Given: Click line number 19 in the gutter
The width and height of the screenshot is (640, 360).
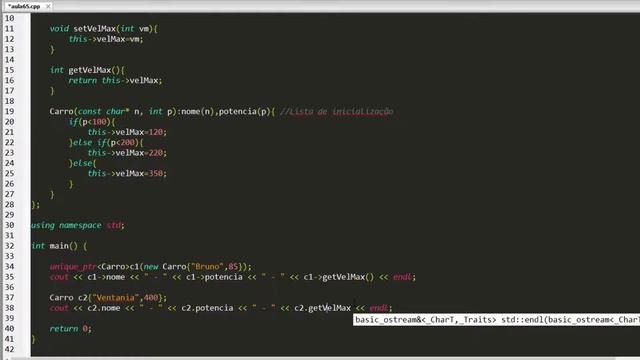Looking at the screenshot, I should coord(9,111).
